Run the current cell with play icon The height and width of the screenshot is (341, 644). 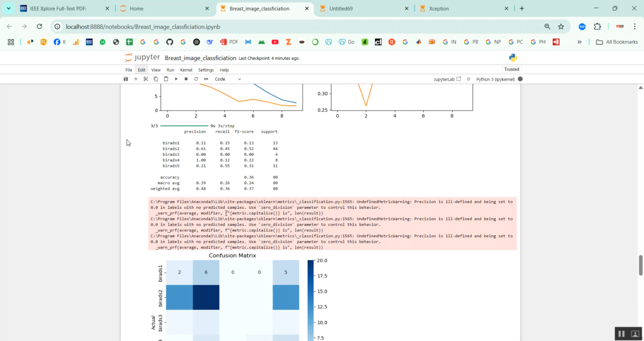(x=176, y=79)
